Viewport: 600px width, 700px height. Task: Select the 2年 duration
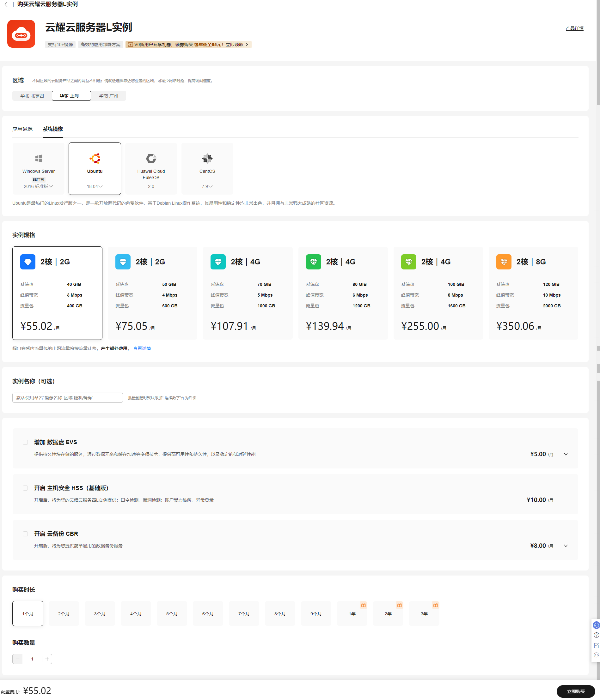(x=388, y=613)
